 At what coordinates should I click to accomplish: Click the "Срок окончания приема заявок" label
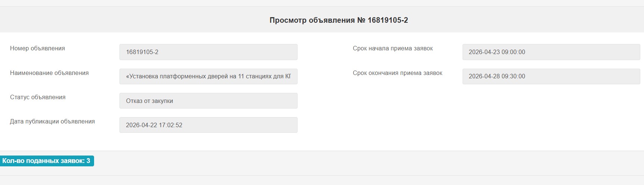tap(398, 73)
